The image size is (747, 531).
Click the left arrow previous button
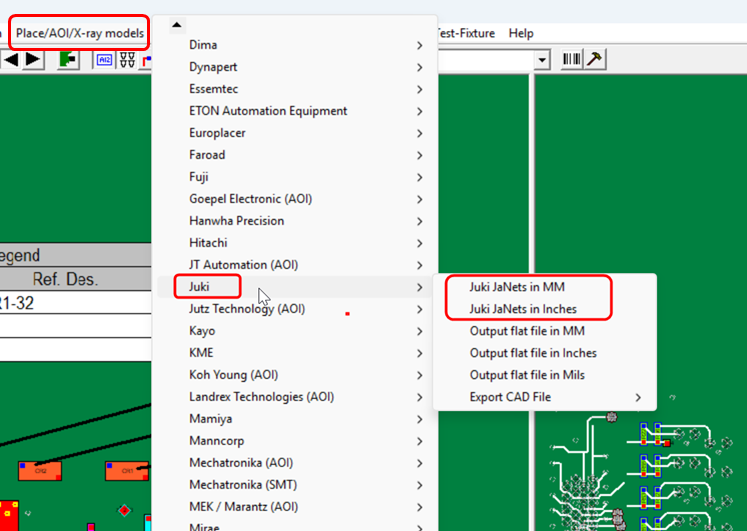pyautogui.click(x=11, y=60)
